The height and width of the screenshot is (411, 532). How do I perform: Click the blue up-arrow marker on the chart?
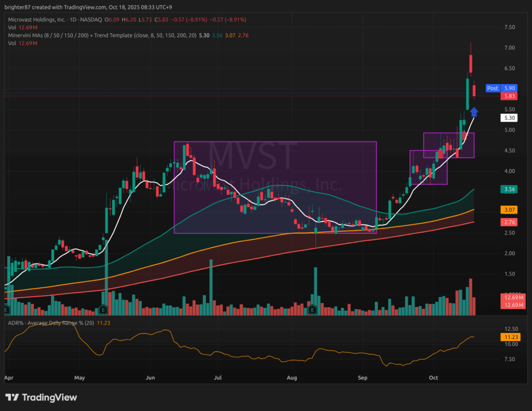click(474, 111)
